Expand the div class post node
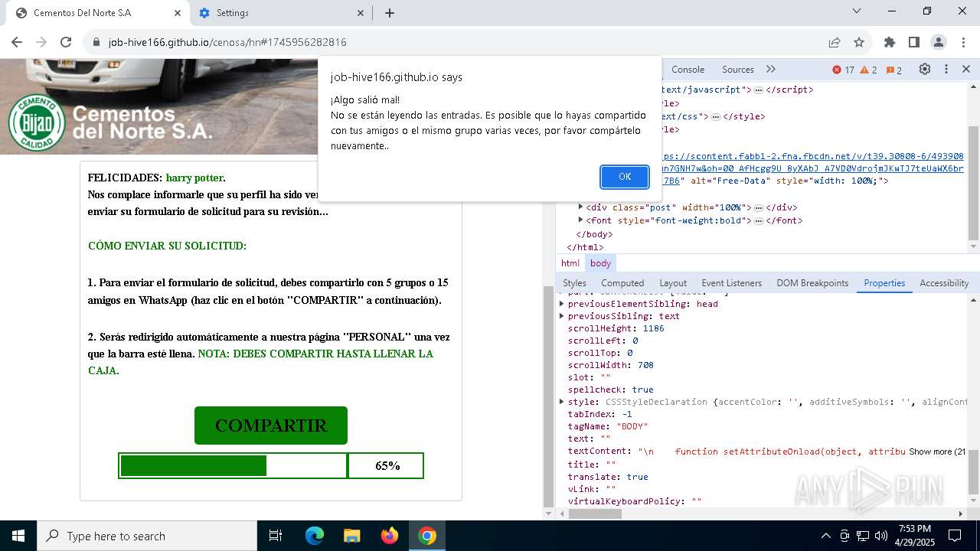 tap(580, 207)
